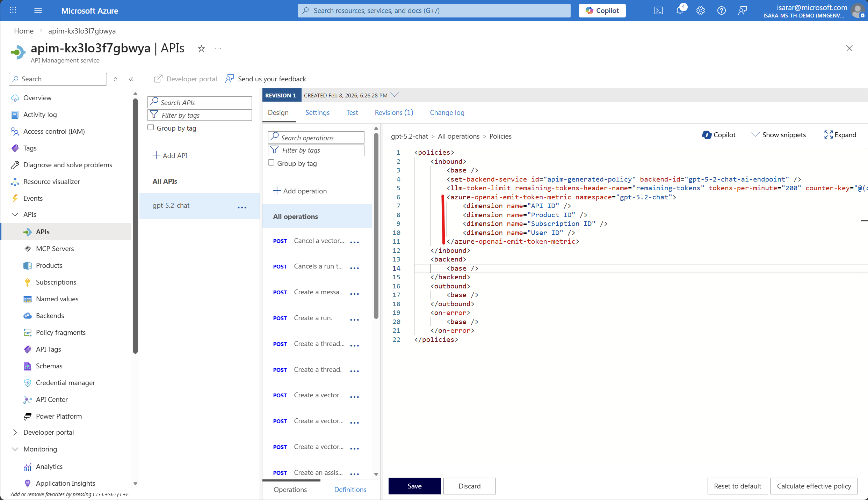Open Products in the sidebar
The height and width of the screenshot is (500, 868).
(49, 265)
